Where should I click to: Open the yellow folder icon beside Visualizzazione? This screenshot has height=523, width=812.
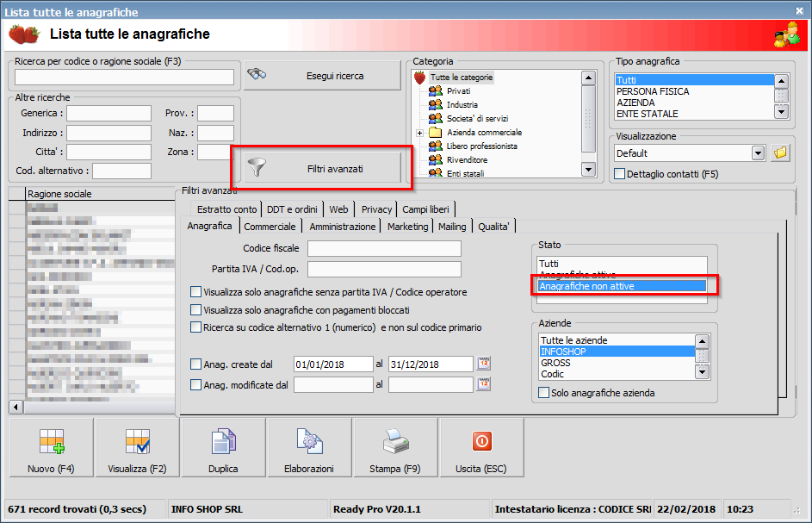(780, 153)
